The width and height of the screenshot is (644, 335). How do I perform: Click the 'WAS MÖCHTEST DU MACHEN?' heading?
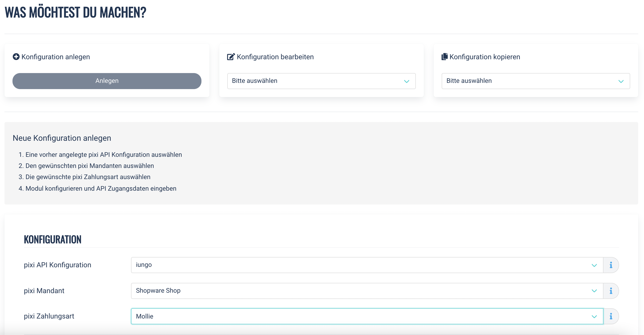coord(75,12)
